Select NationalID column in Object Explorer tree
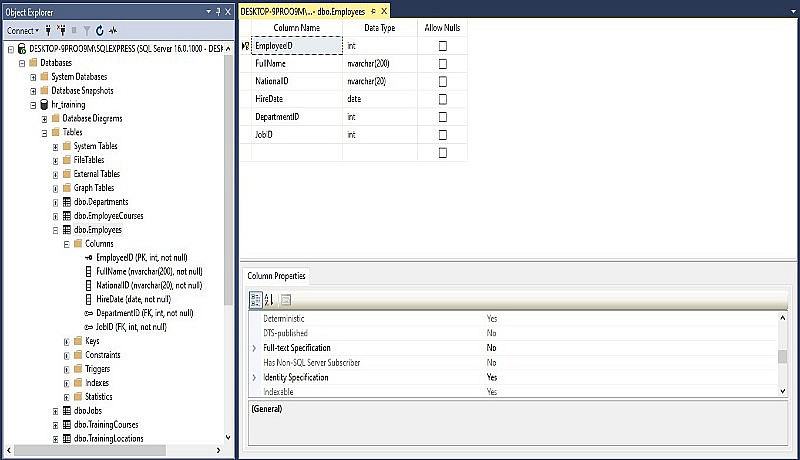 point(149,286)
